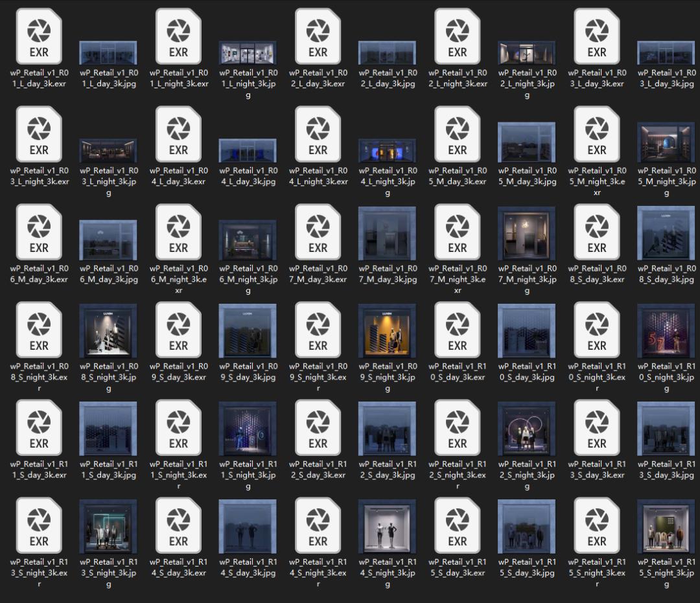Open thumbnail wP_Retail_v1_R09_S_night_3k.jpg
Viewport: 700px width, 603px height.
point(387,331)
